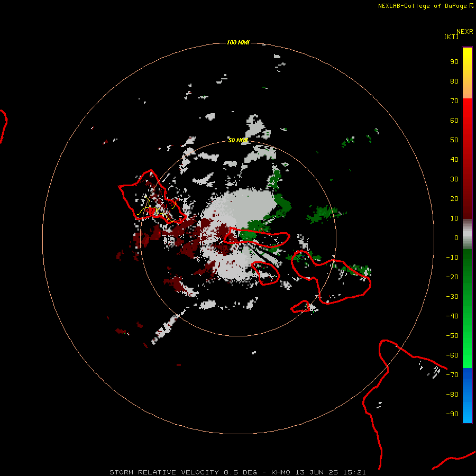Select the positive 20 value on the scale

pos(454,199)
